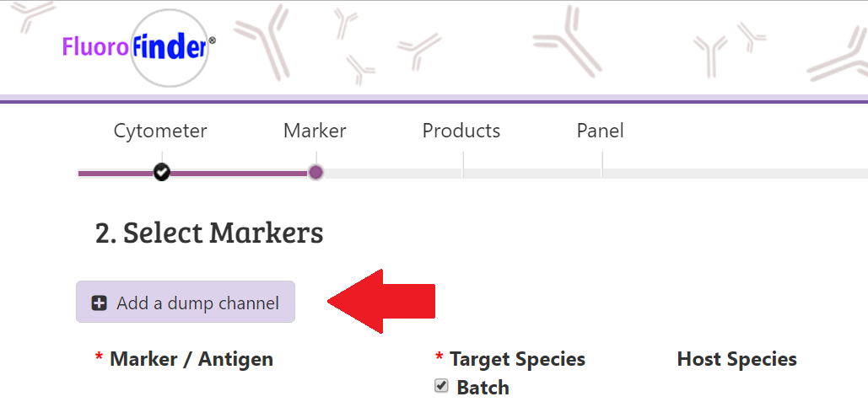Click the Batch label text
This screenshot has width=868, height=418.
tap(483, 388)
